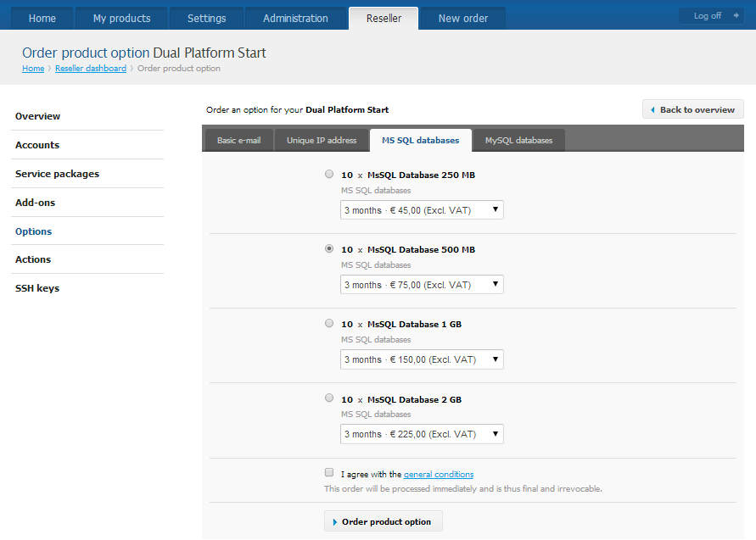Click the 'processed immediately' final order notice
Screen dimensions: 756x540
[x=463, y=488]
